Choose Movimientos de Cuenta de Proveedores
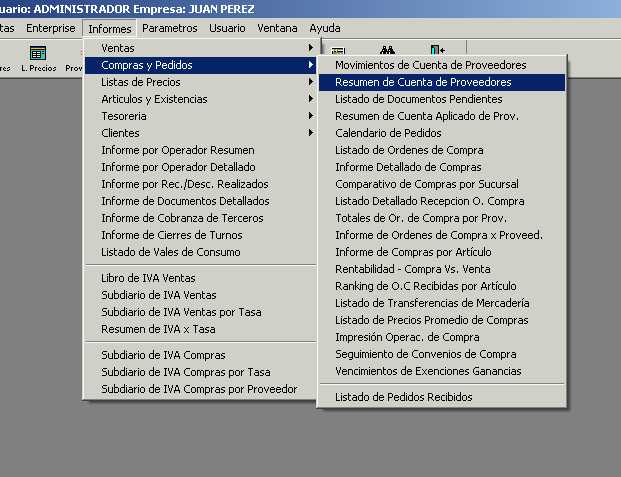 (442, 65)
